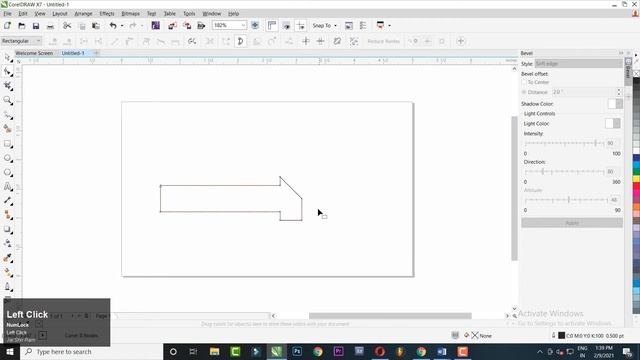Undo the last action
The image size is (640, 360).
[x=113, y=26]
